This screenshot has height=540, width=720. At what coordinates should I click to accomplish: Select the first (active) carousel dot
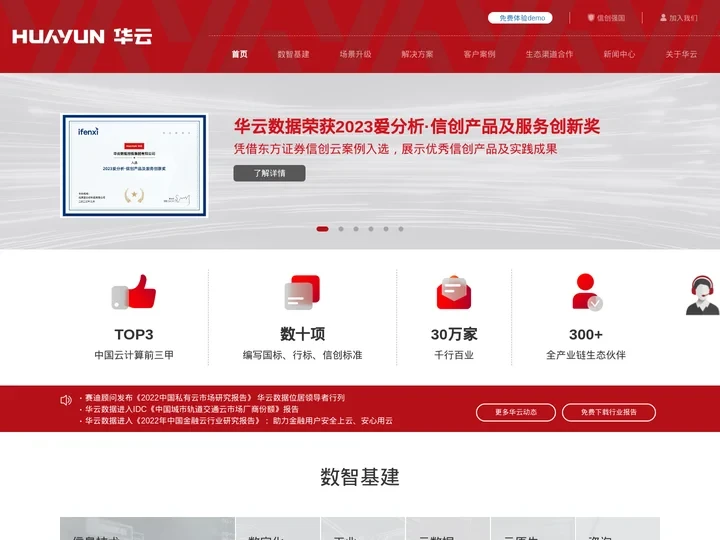(322, 229)
